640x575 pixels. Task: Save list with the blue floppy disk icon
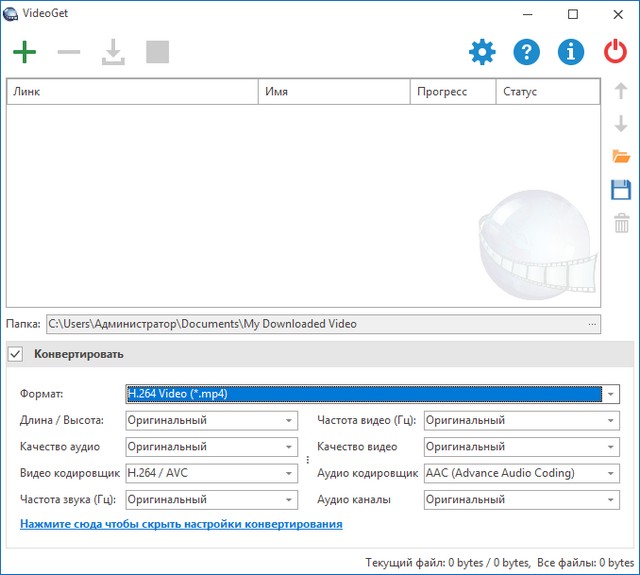621,190
